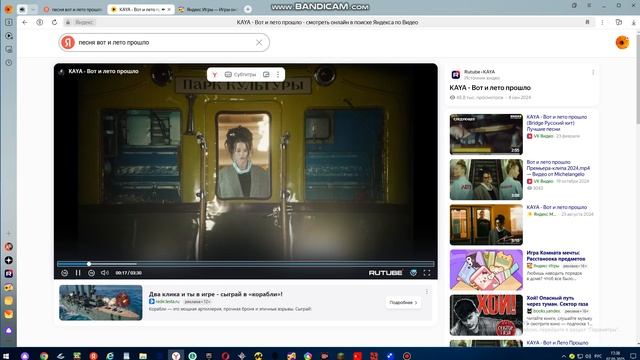Open video in picture-in-picture window

coord(266,75)
